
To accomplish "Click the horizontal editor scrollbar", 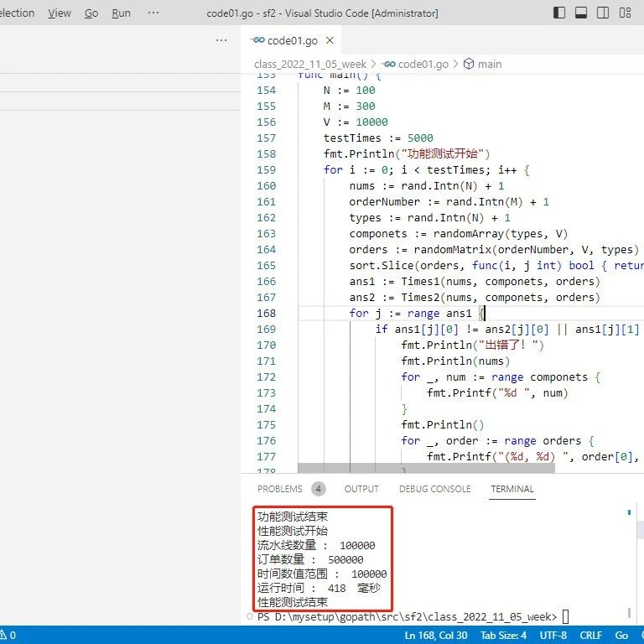I will point(426,468).
